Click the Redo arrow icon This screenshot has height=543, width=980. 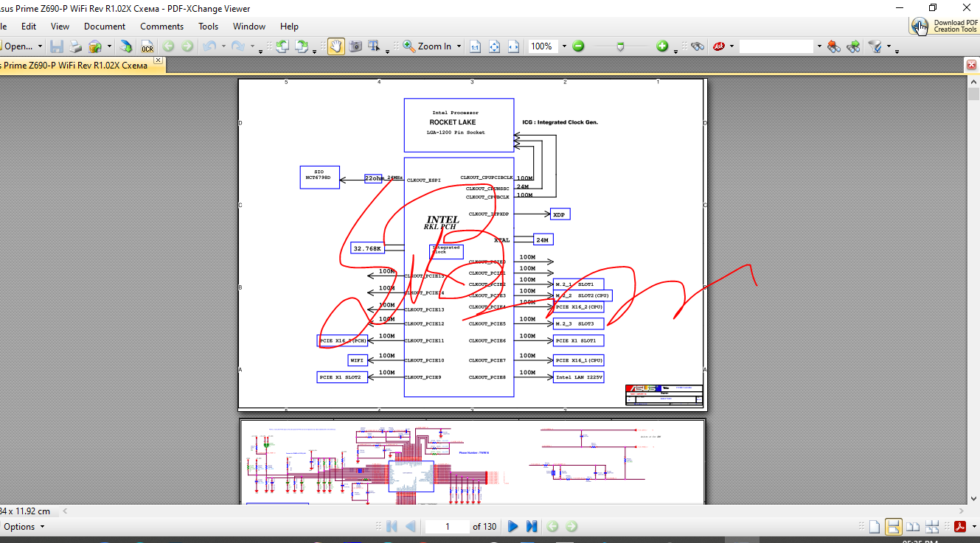coord(237,46)
